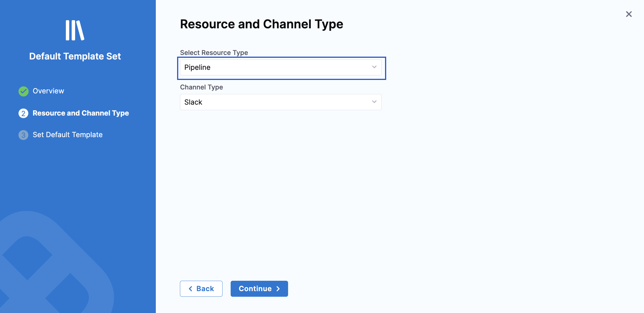Select the Resource and Channel Type step
The height and width of the screenshot is (313, 644).
[x=81, y=113]
